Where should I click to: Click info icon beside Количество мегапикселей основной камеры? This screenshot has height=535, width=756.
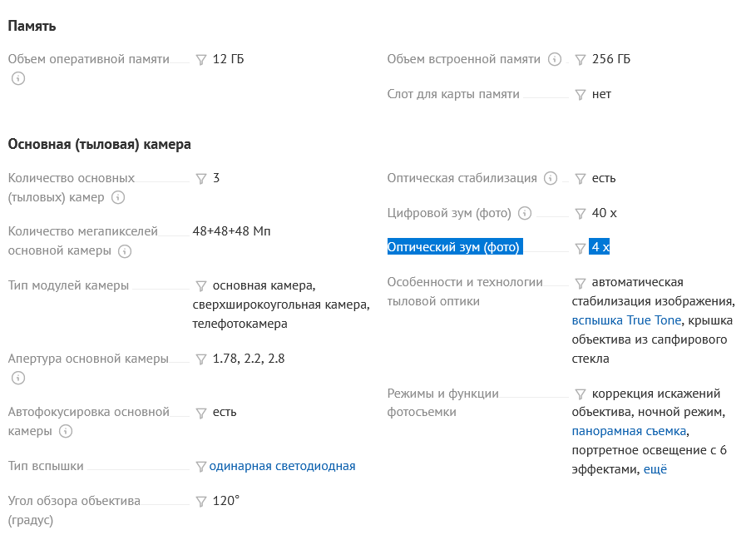[125, 250]
